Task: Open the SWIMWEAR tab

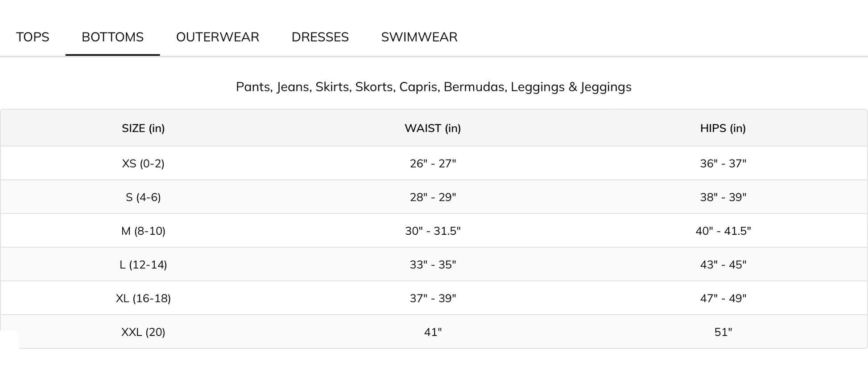Action: pyautogui.click(x=419, y=37)
